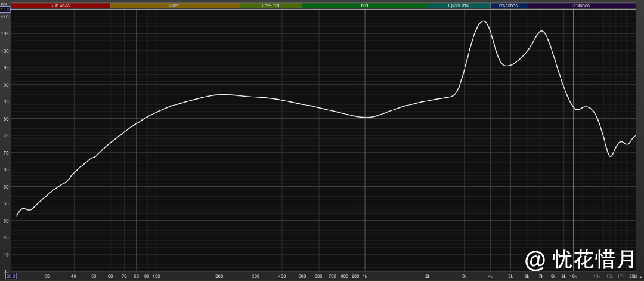Click the 80 dB label on SPL axis
The image size is (644, 281).
coord(5,119)
